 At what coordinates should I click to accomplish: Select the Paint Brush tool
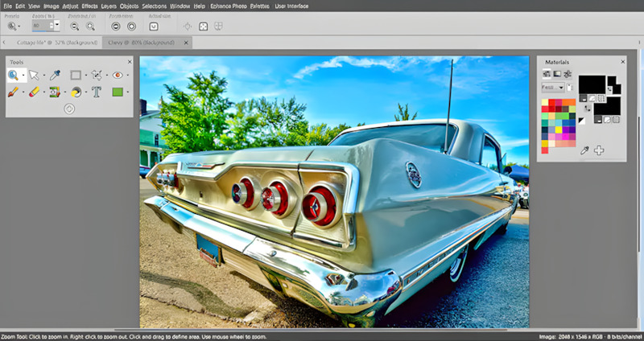(x=13, y=92)
